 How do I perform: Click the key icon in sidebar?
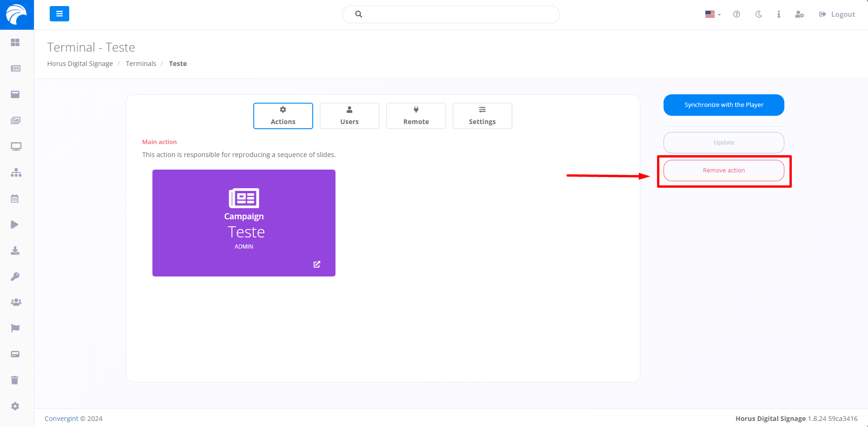[x=15, y=276]
